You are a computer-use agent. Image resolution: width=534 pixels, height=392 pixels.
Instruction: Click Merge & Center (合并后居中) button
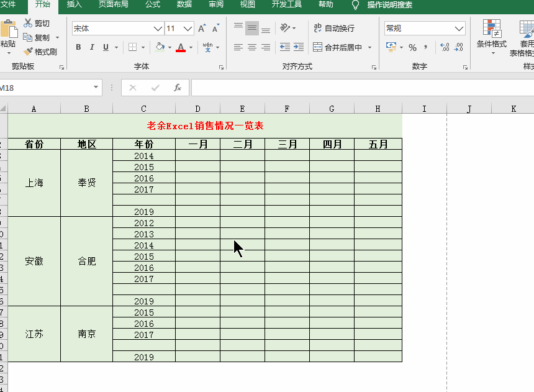click(338, 47)
